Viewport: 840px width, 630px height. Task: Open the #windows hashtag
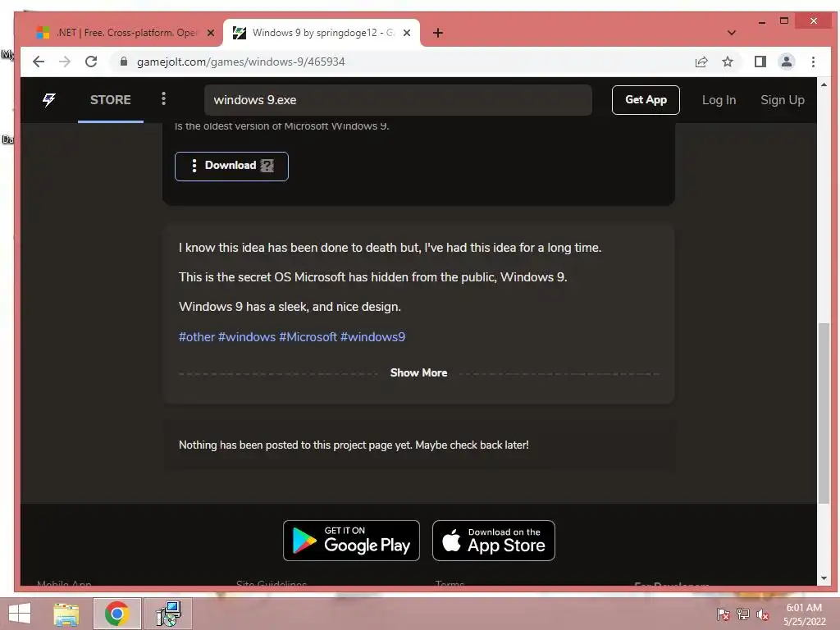(246, 337)
